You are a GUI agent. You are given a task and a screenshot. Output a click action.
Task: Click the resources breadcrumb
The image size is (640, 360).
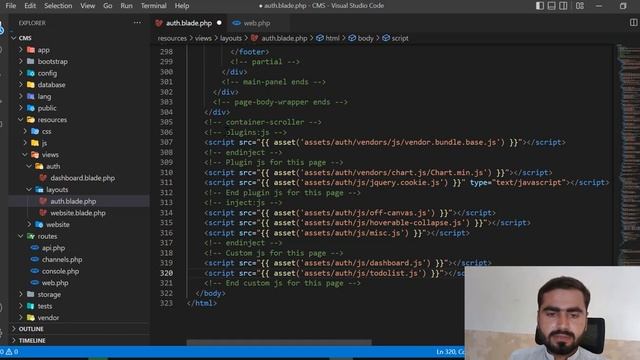coord(172,38)
